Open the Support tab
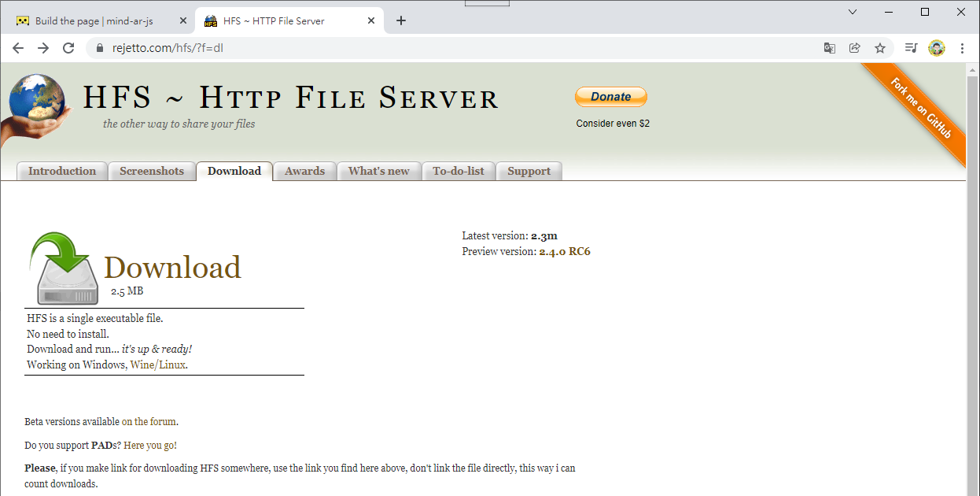The width and height of the screenshot is (980, 496). click(529, 171)
